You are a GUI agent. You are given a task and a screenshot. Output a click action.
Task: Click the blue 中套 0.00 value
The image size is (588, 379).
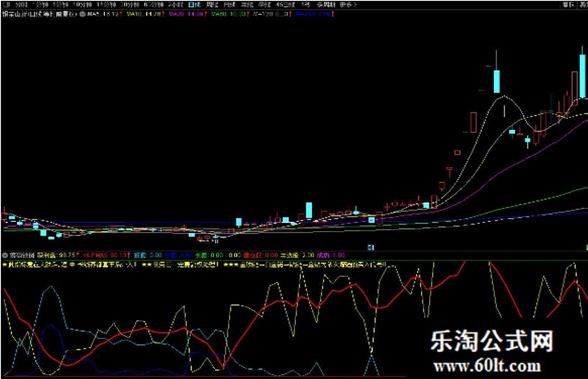[179, 255]
